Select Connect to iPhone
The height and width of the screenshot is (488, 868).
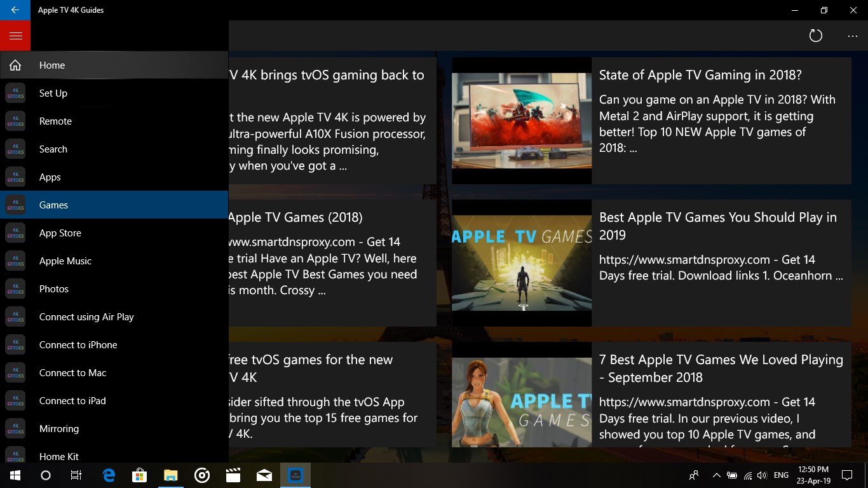pyautogui.click(x=114, y=344)
